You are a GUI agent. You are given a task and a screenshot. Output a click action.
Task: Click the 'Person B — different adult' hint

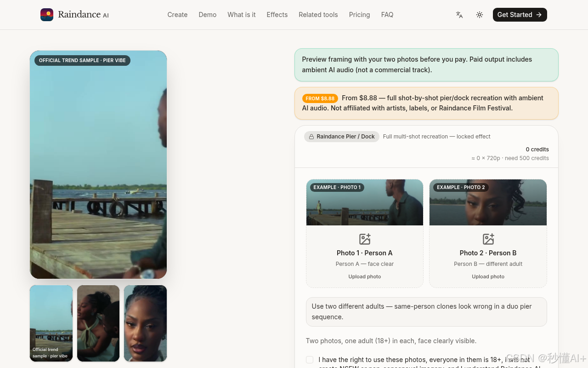tap(488, 264)
